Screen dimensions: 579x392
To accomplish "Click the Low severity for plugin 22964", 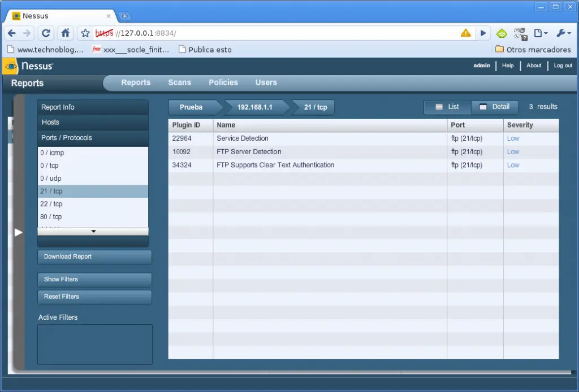I will point(513,138).
